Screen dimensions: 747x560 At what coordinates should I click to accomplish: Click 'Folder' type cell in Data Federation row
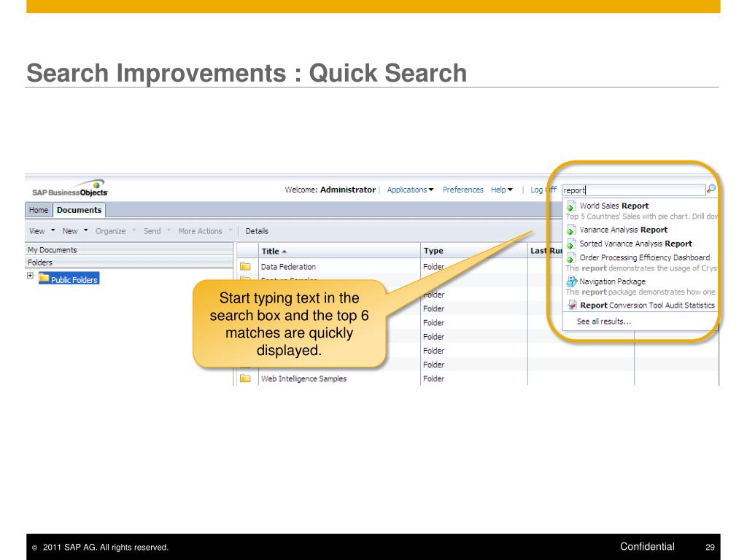(433, 267)
